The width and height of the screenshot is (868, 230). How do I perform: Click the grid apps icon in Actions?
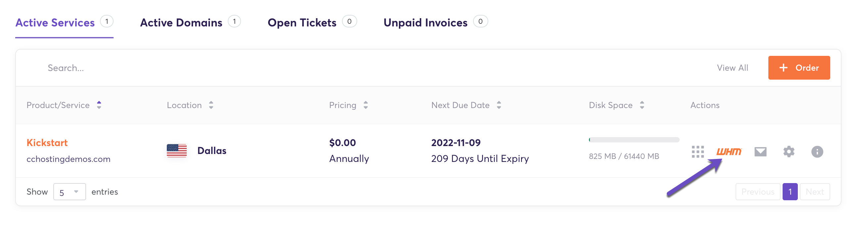point(698,152)
